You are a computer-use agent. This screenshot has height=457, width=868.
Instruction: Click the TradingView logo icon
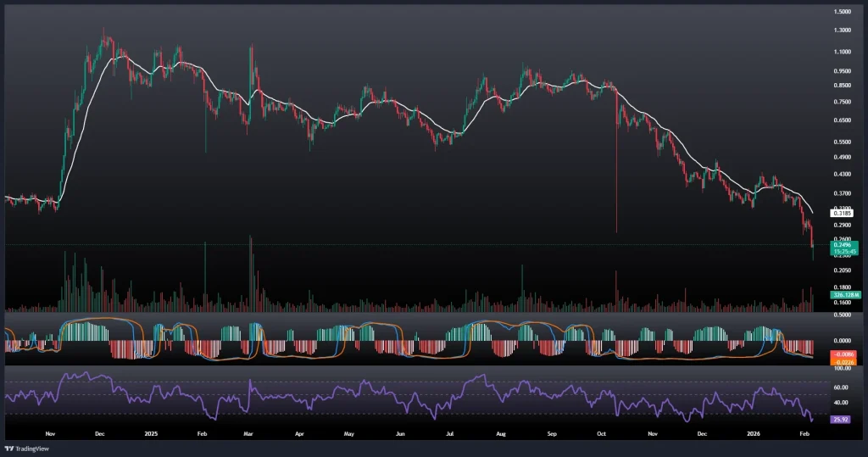coord(8,448)
